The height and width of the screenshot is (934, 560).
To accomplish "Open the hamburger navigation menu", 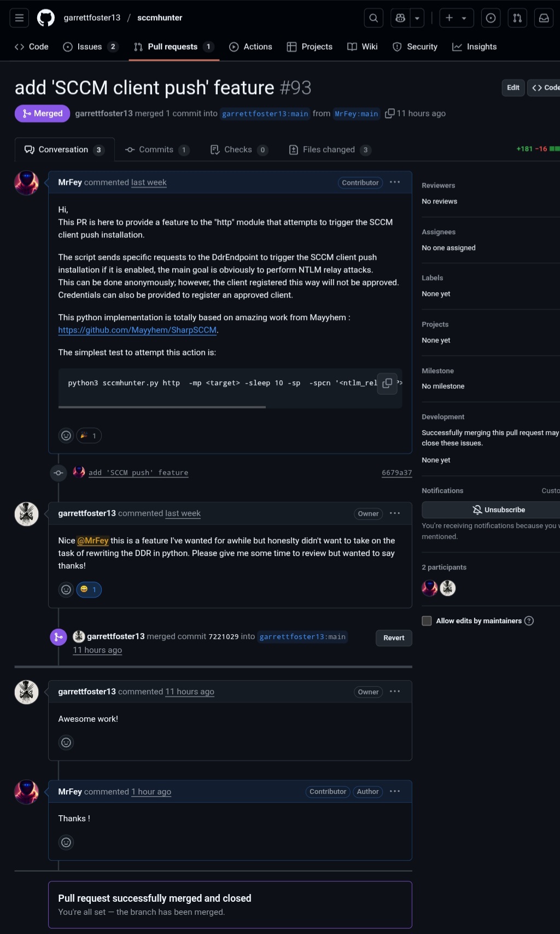I will click(x=19, y=18).
